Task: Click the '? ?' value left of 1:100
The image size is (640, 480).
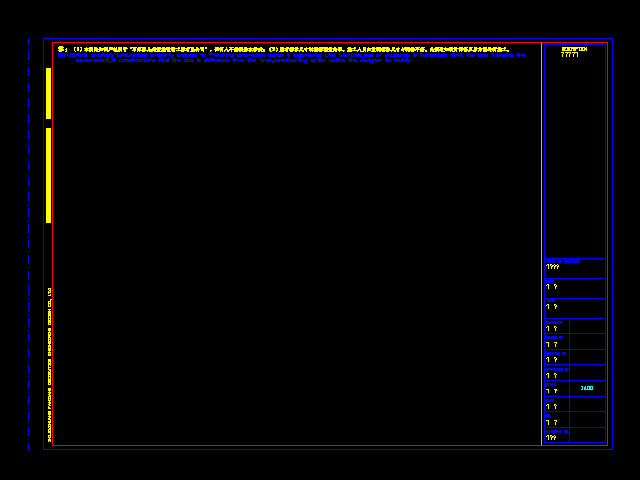Action: (x=552, y=391)
